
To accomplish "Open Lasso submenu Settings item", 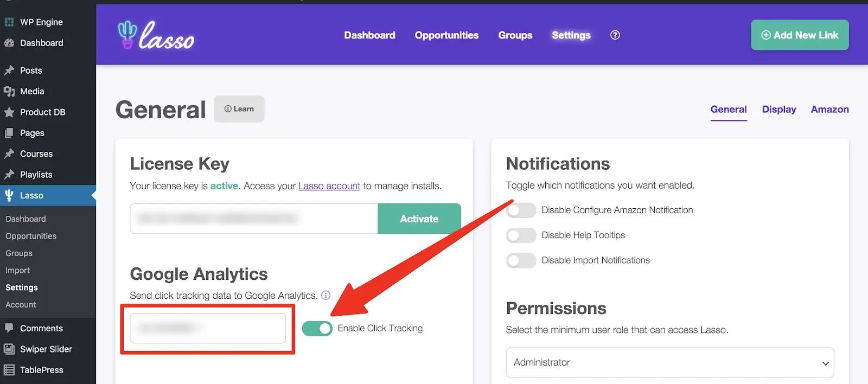I will (x=22, y=288).
